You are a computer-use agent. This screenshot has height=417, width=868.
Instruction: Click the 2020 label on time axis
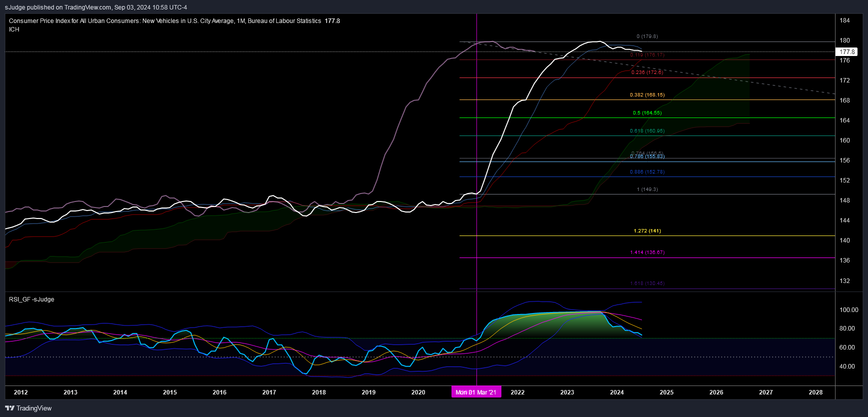419,392
